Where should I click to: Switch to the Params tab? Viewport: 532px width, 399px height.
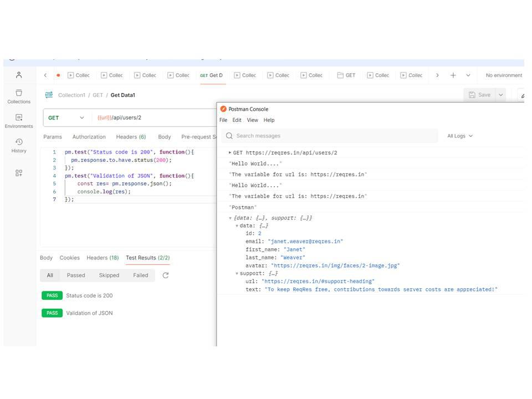tap(53, 137)
